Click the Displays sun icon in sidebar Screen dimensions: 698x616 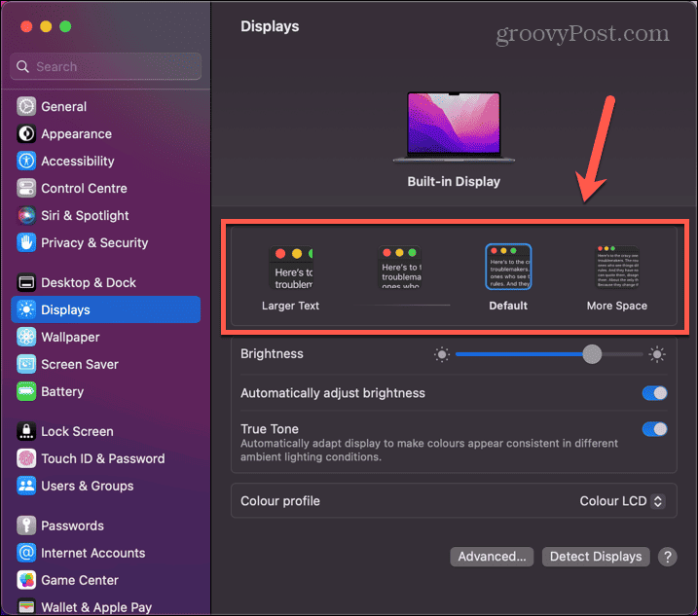[x=26, y=309]
